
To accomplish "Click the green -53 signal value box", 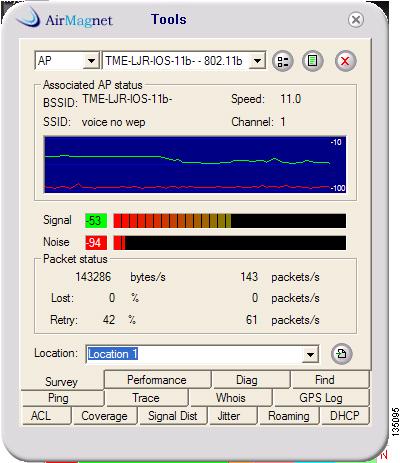I will (96, 221).
